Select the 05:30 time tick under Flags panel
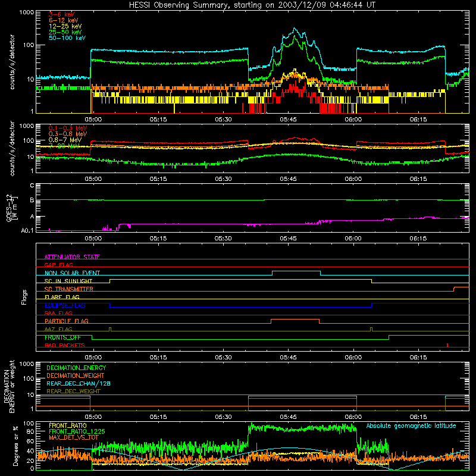Viewport: 476px width, 476px height. pyautogui.click(x=223, y=358)
